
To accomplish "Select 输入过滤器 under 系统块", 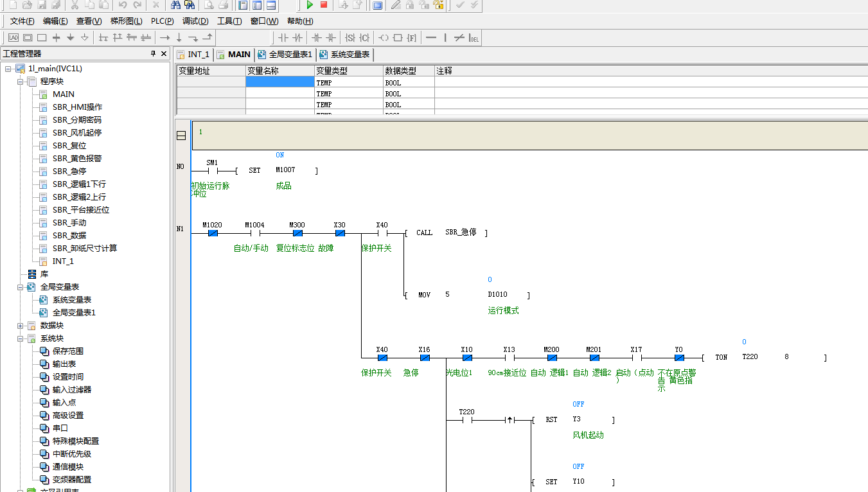I will tap(72, 389).
